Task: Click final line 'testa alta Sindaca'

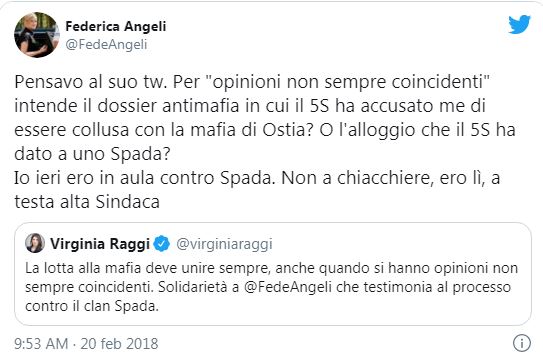Action: [87, 202]
